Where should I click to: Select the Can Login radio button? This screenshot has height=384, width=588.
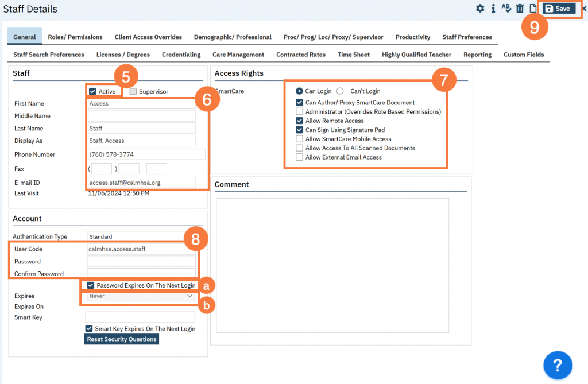[299, 91]
